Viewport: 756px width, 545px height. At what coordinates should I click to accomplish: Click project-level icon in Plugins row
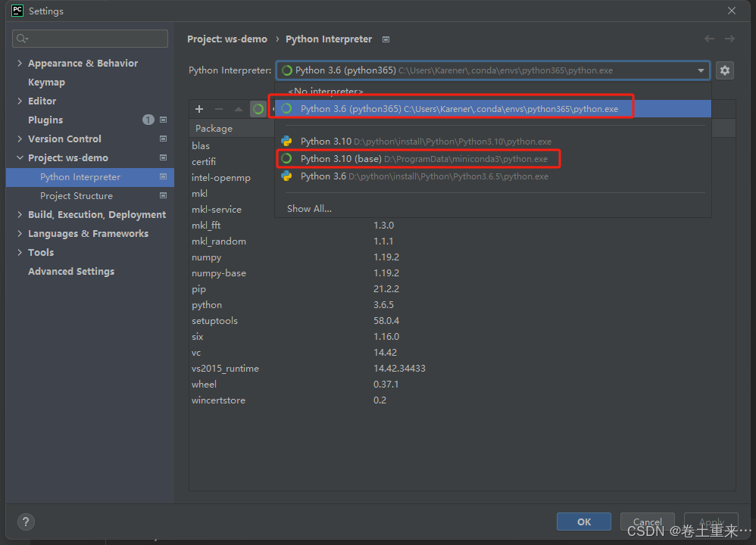[163, 120]
